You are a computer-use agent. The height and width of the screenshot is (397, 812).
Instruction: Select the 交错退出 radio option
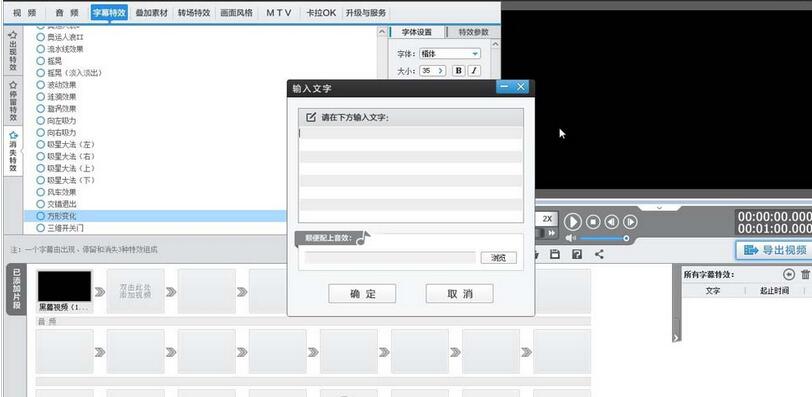40,204
